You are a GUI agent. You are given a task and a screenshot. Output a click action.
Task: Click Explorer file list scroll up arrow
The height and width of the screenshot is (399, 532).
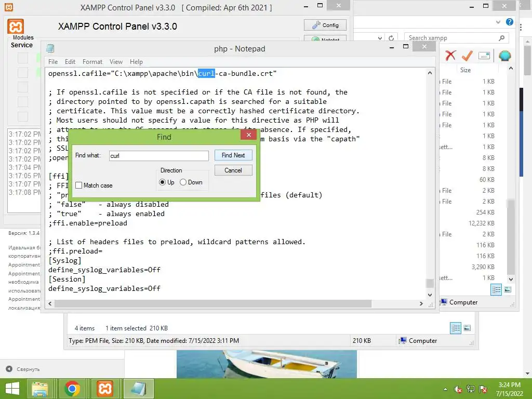coord(511,68)
